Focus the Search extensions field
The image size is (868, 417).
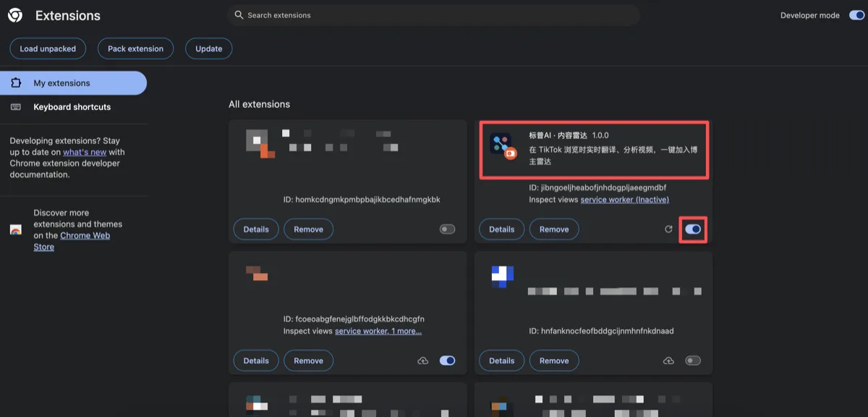coord(434,15)
